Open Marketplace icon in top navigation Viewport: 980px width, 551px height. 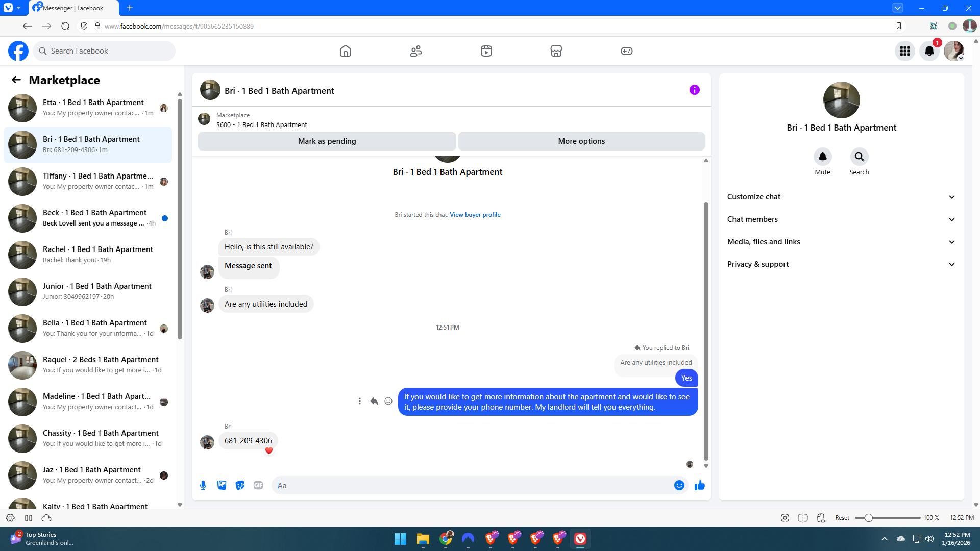pyautogui.click(x=556, y=51)
